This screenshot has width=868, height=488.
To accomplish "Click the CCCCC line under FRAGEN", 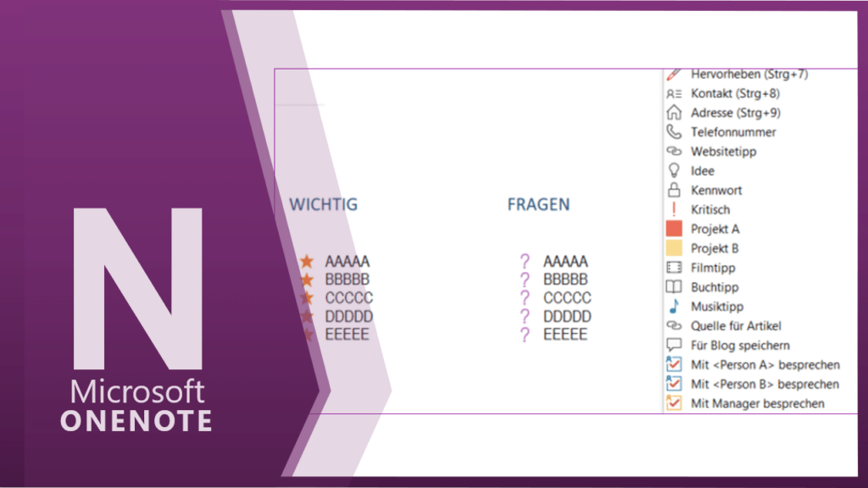I will point(567,297).
